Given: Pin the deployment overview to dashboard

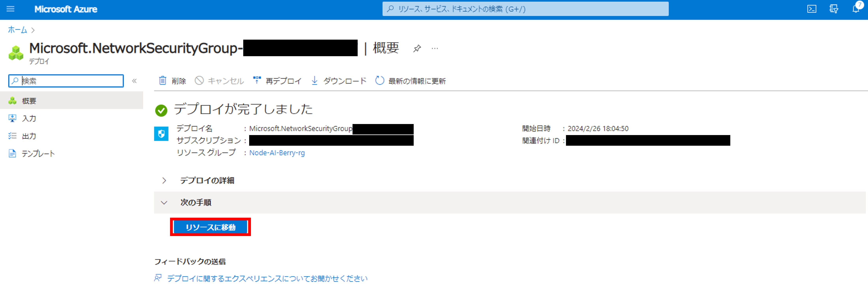Looking at the screenshot, I should pos(417,49).
